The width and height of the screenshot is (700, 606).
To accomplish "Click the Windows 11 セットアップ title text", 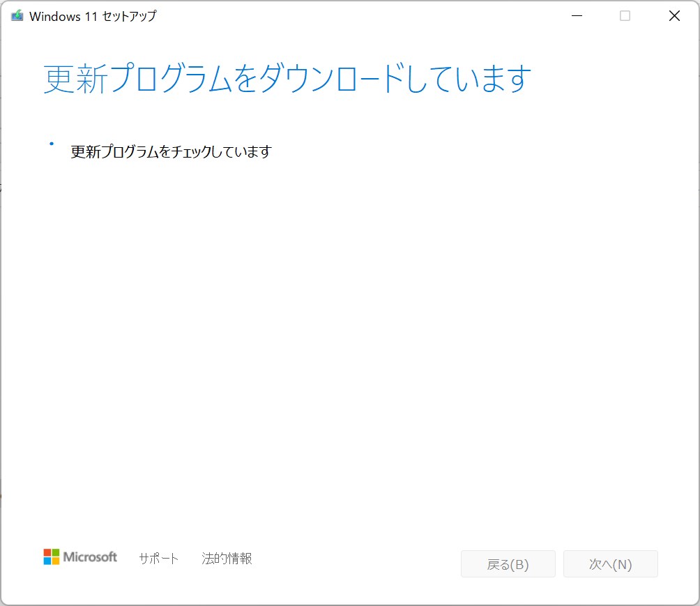I will point(93,17).
